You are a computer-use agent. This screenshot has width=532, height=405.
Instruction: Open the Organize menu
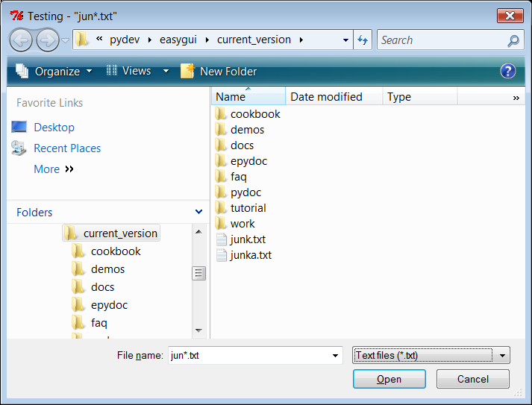[x=57, y=72]
